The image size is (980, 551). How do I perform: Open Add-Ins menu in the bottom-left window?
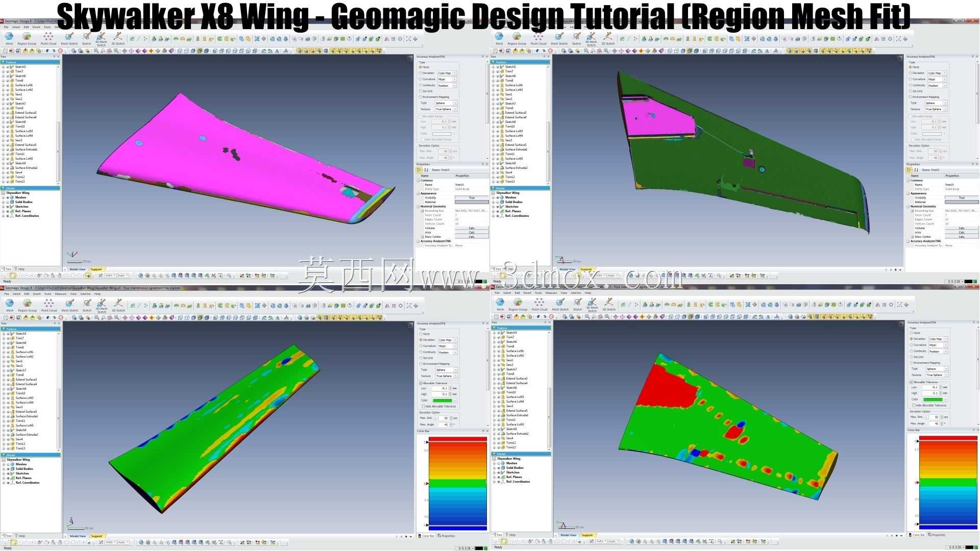pyautogui.click(x=85, y=294)
